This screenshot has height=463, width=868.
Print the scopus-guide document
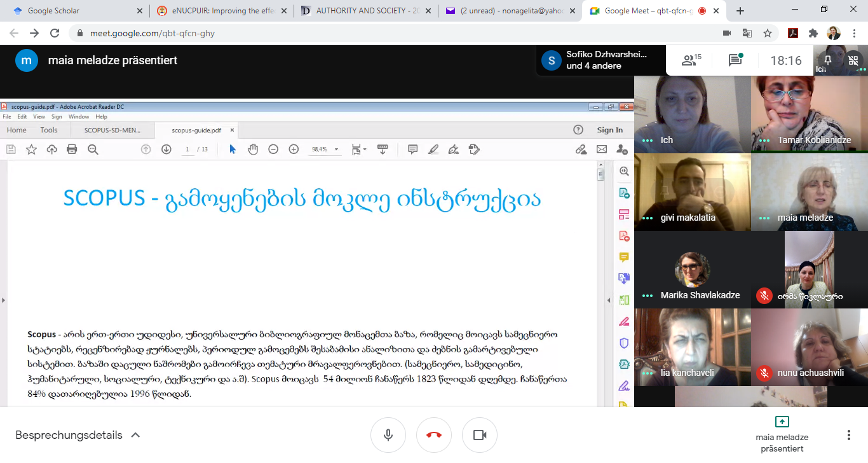coord(72,149)
